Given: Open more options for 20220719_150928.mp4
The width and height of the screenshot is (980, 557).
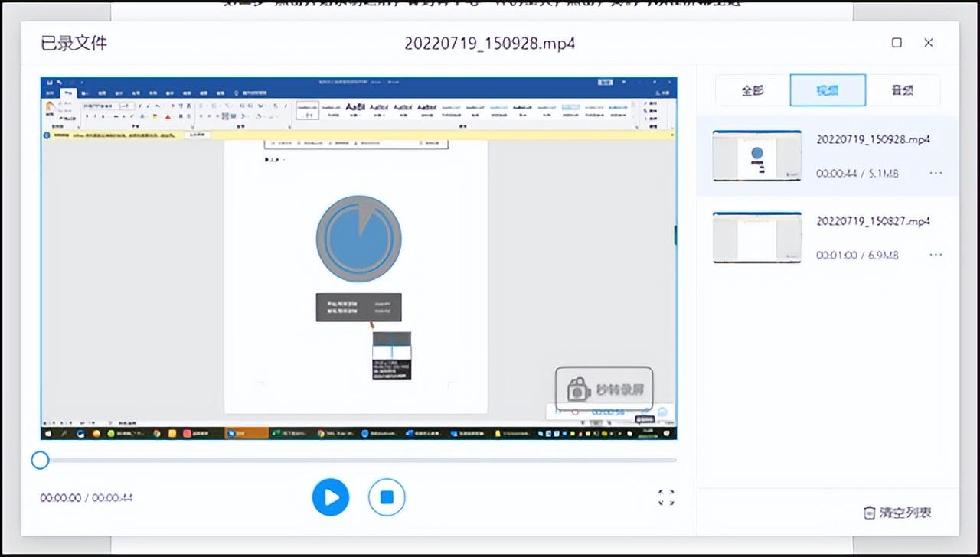Looking at the screenshot, I should 936,173.
